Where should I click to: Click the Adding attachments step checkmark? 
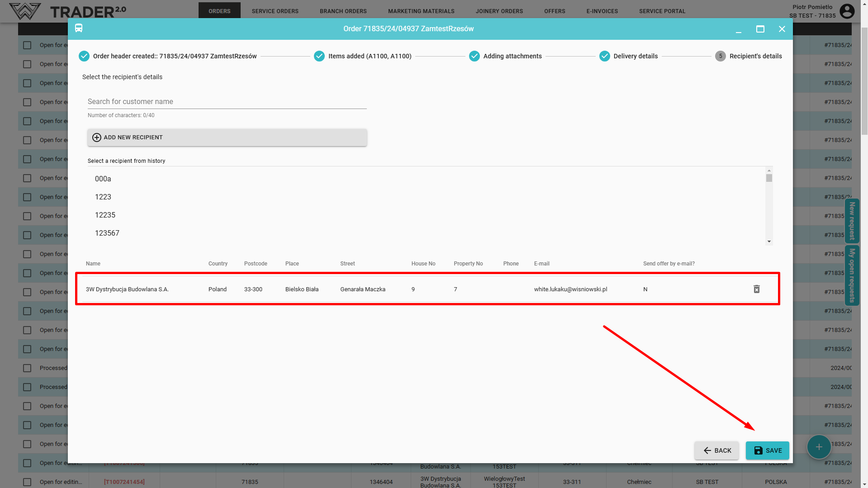pos(474,56)
